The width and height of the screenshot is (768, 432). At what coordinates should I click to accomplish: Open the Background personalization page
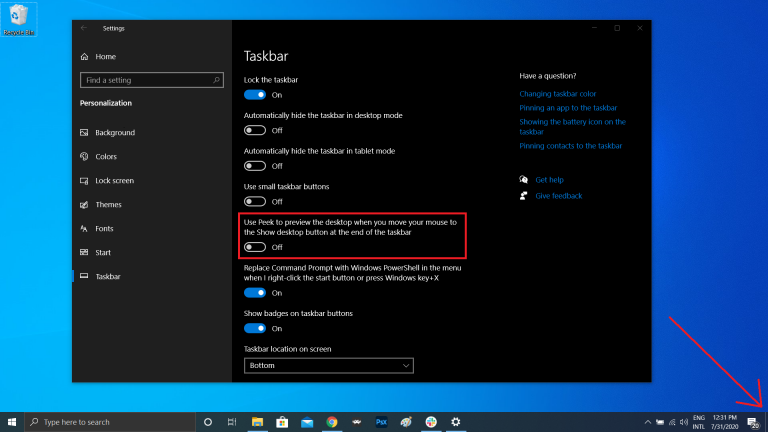[114, 133]
